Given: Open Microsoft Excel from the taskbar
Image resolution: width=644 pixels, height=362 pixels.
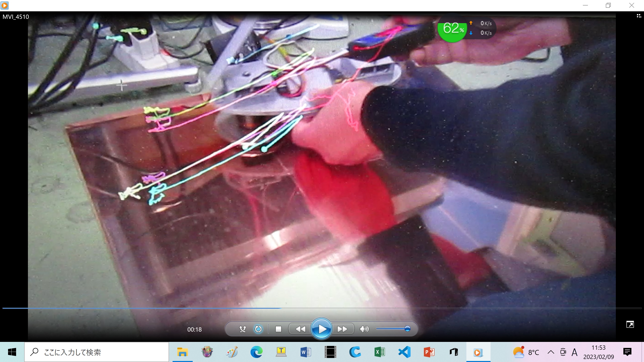Looking at the screenshot, I should click(380, 352).
